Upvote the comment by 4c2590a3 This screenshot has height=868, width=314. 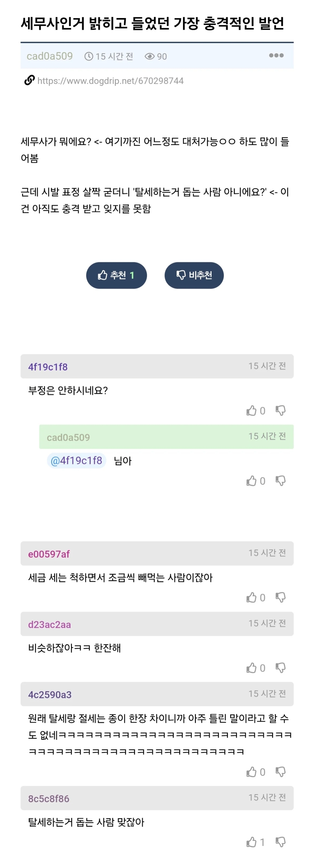click(x=251, y=772)
